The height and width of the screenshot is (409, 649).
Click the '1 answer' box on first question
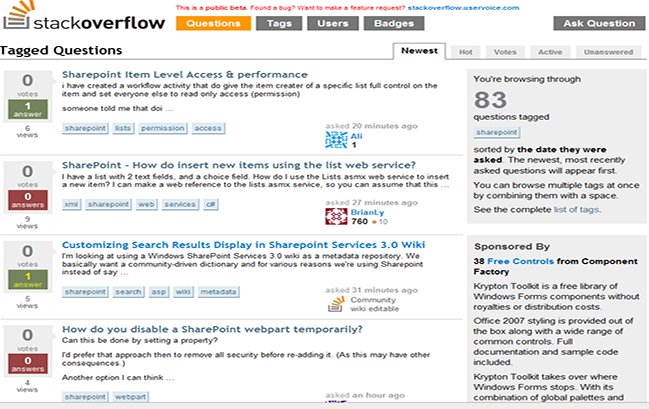pos(28,109)
